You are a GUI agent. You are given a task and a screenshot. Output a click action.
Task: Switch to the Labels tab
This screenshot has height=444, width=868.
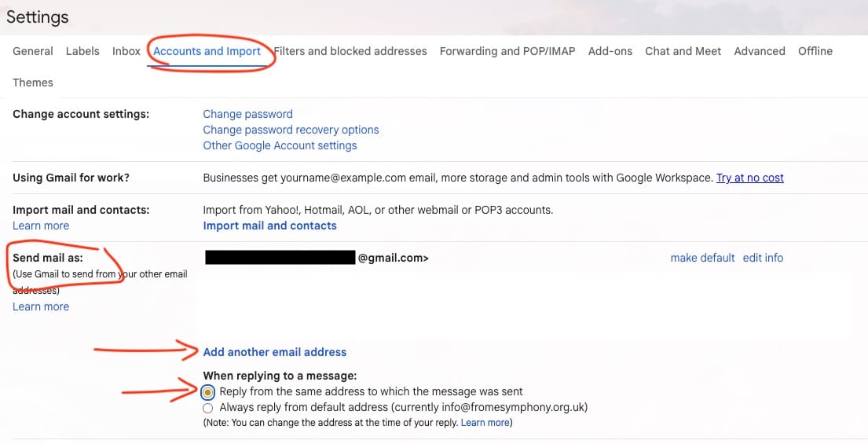[x=82, y=51]
